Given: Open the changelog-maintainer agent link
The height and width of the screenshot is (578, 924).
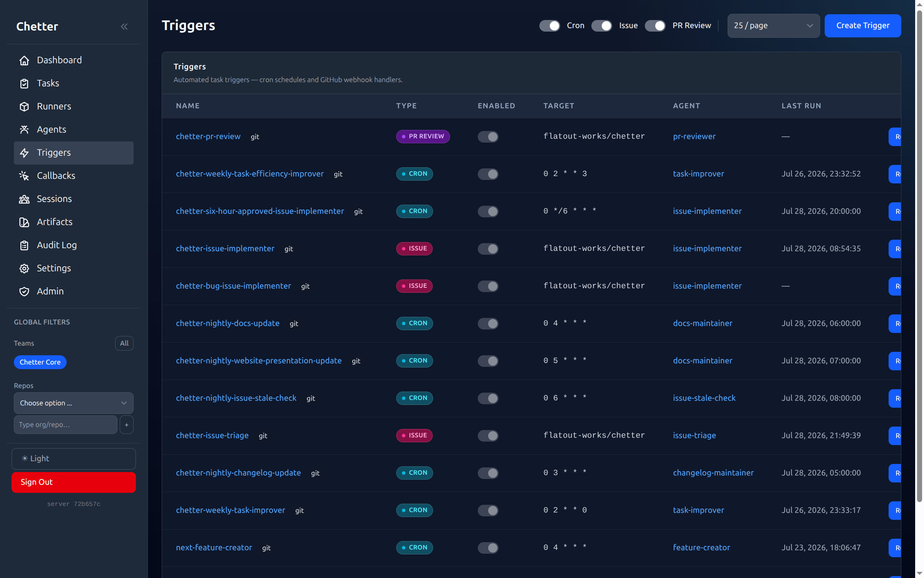Looking at the screenshot, I should tap(713, 473).
